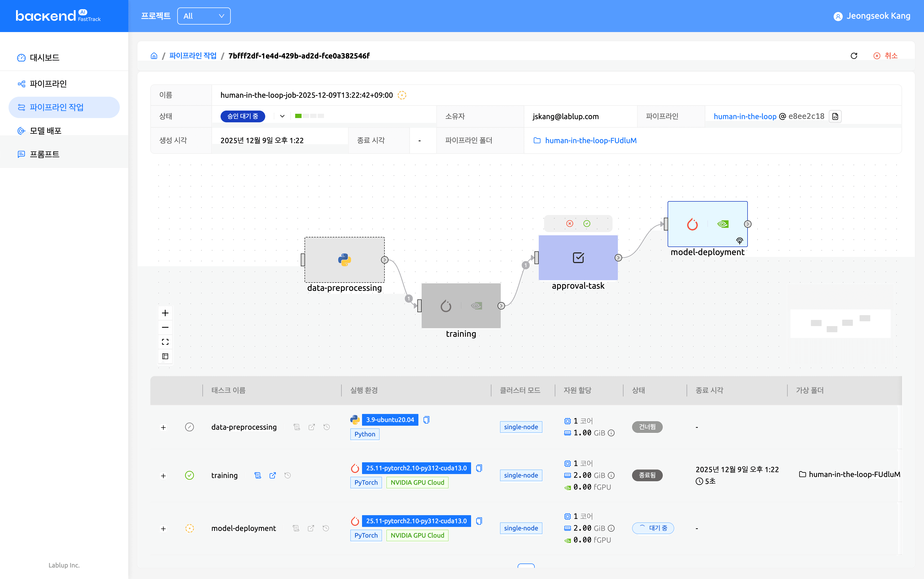Screen dimensions: 924x579
Task: Zoom in on the pipeline canvas
Action: (165, 313)
